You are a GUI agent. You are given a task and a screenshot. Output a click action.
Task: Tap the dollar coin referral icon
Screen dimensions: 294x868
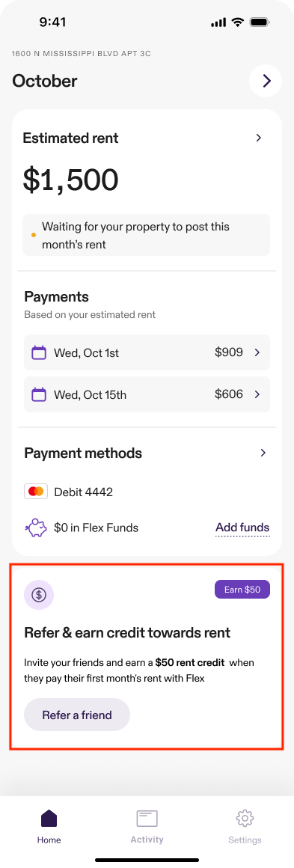click(39, 595)
